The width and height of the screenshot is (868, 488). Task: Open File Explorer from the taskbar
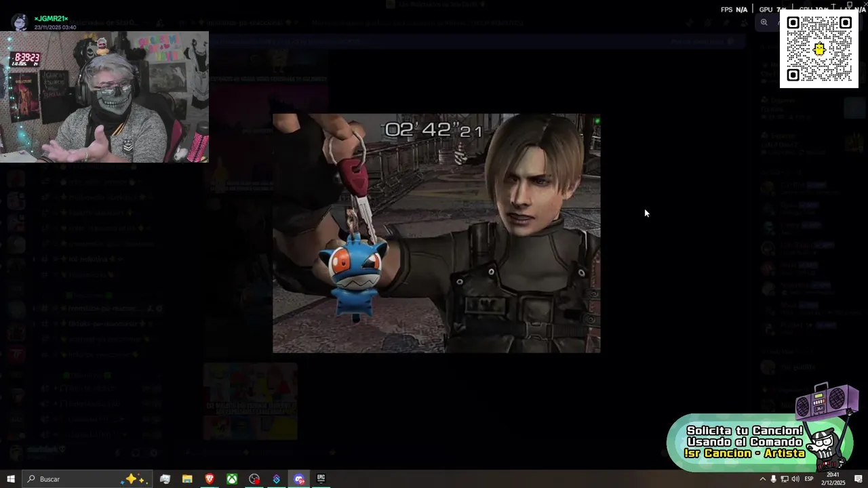tap(187, 479)
